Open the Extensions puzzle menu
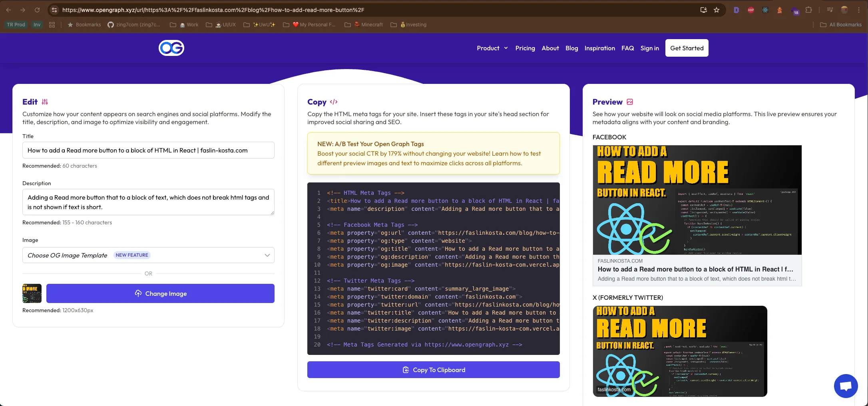 click(809, 10)
